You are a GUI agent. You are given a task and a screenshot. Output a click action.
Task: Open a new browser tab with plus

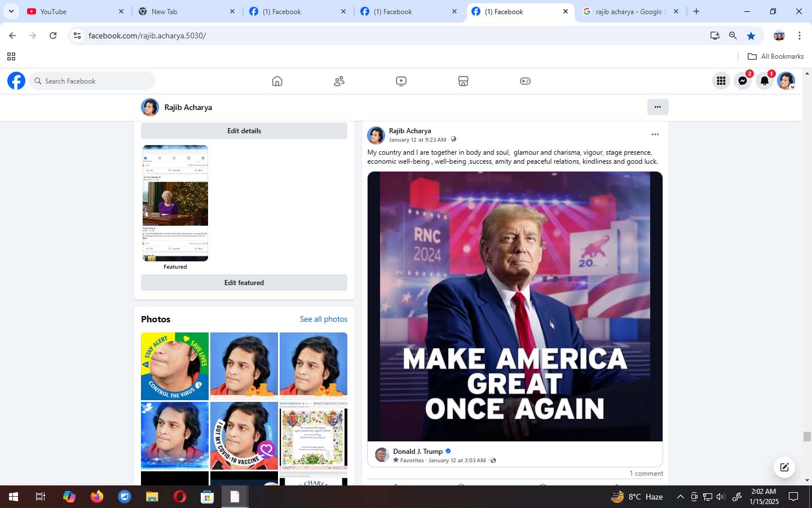696,11
